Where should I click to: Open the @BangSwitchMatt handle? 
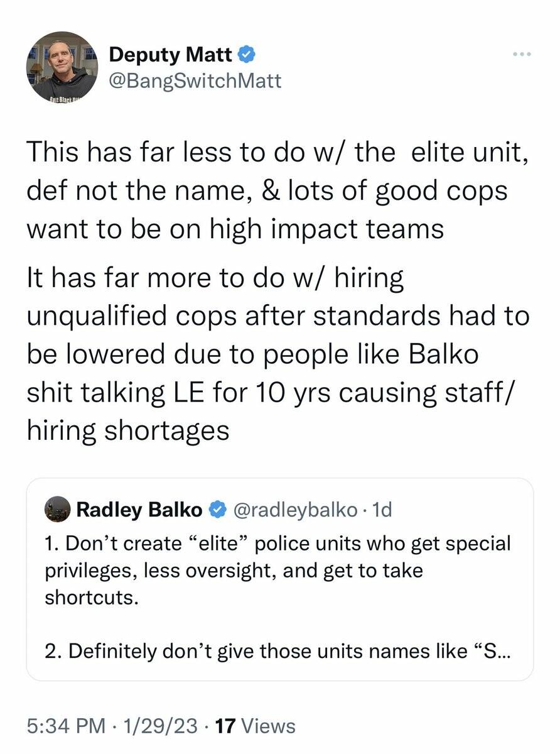[x=195, y=82]
